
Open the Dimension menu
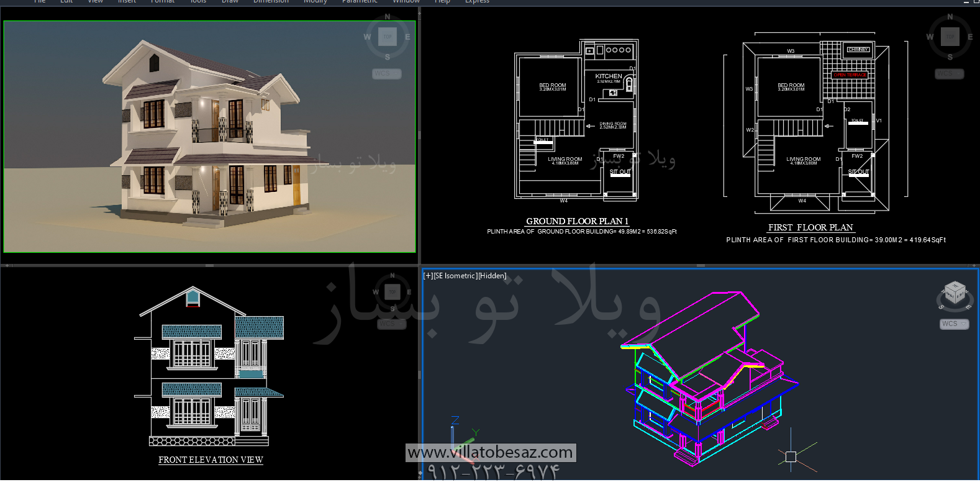click(x=271, y=2)
